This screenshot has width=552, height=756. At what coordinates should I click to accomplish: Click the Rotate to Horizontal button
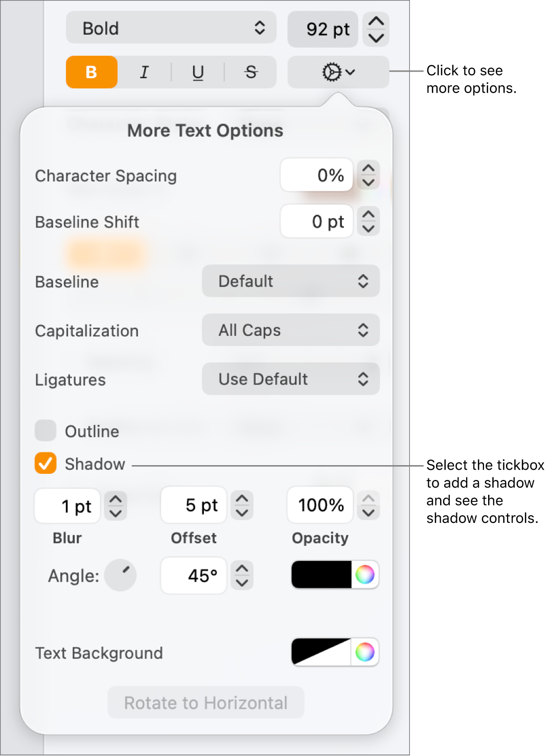point(205,703)
